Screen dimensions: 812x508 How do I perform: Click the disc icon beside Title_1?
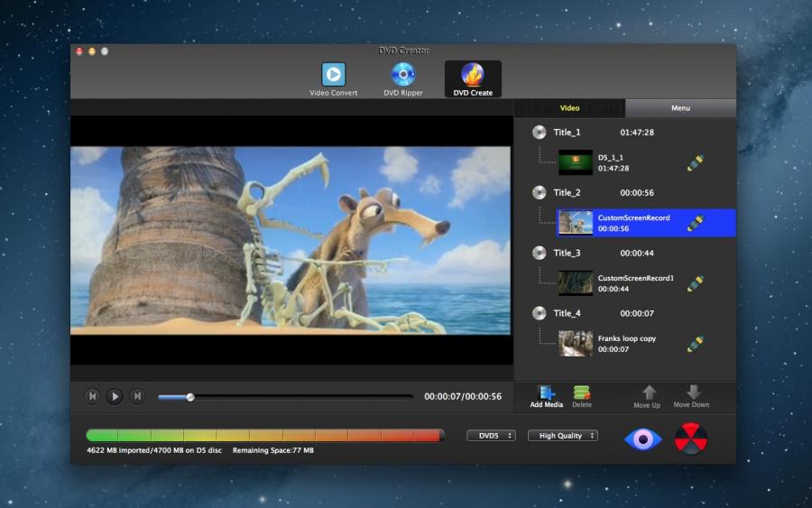click(x=540, y=132)
